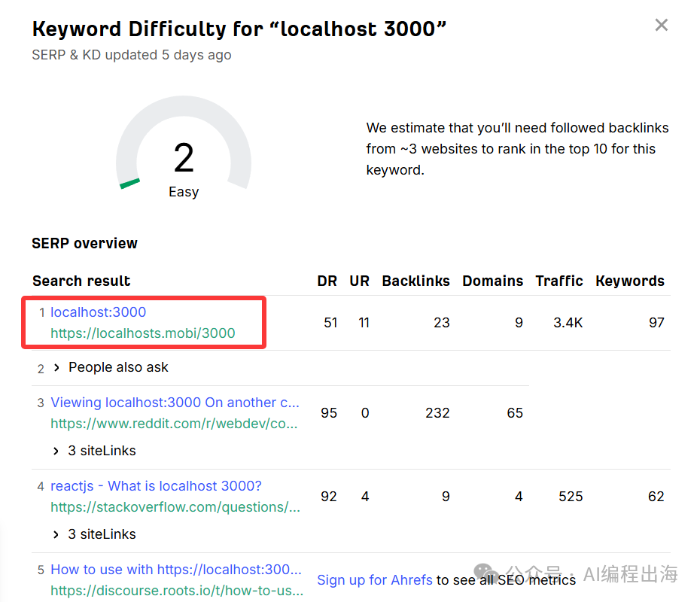Open the reddit.com/r/webdev URL link
The height and width of the screenshot is (602, 700).
click(x=174, y=424)
